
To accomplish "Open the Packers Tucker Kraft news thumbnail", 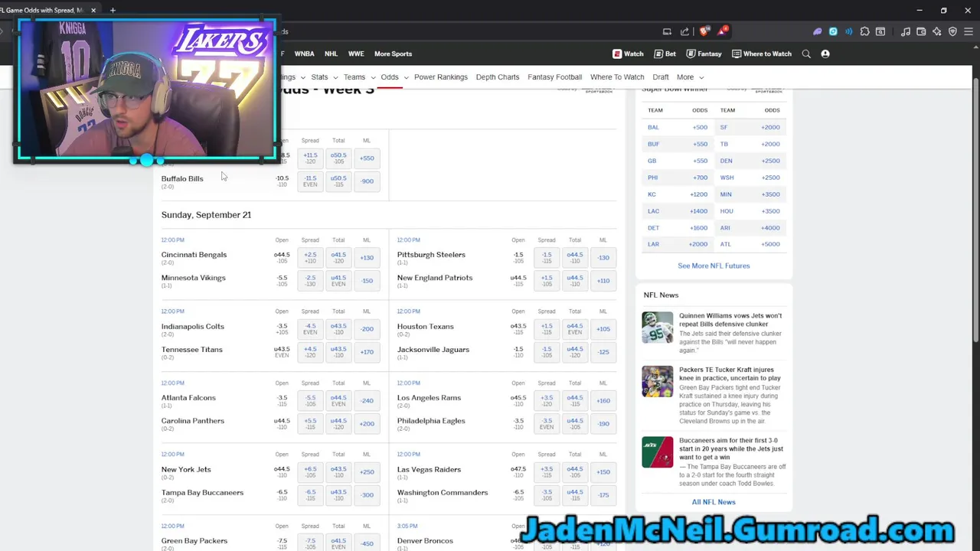I will (658, 381).
